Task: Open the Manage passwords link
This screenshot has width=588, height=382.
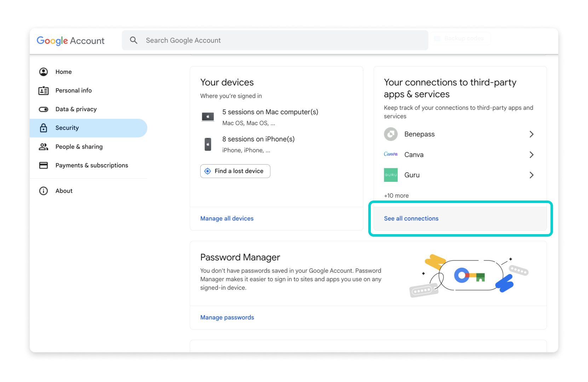Action: click(227, 318)
